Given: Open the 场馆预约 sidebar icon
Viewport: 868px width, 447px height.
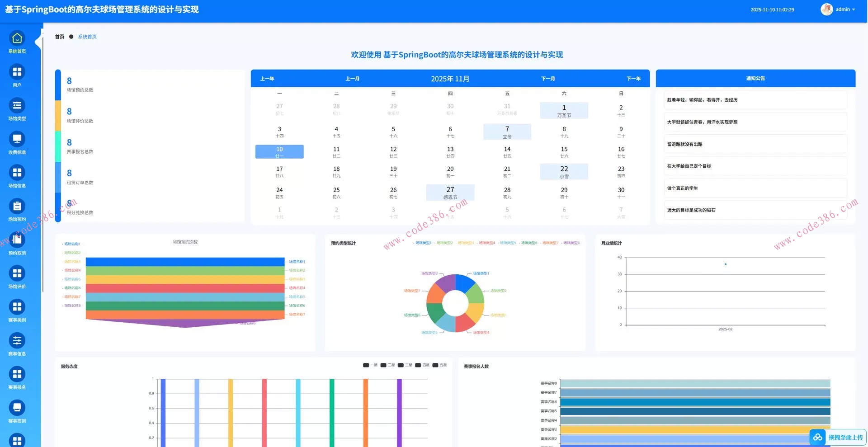Looking at the screenshot, I should pyautogui.click(x=17, y=207).
